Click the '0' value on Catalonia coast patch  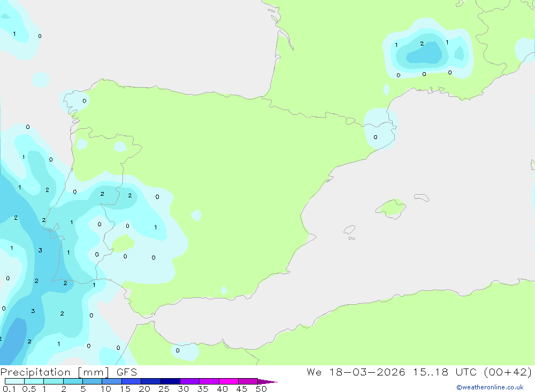tap(376, 137)
